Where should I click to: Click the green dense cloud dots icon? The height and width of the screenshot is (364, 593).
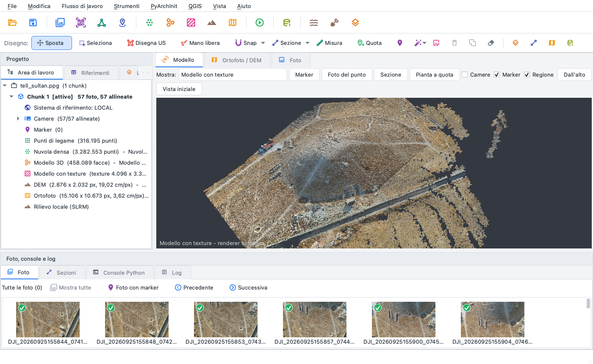150,22
